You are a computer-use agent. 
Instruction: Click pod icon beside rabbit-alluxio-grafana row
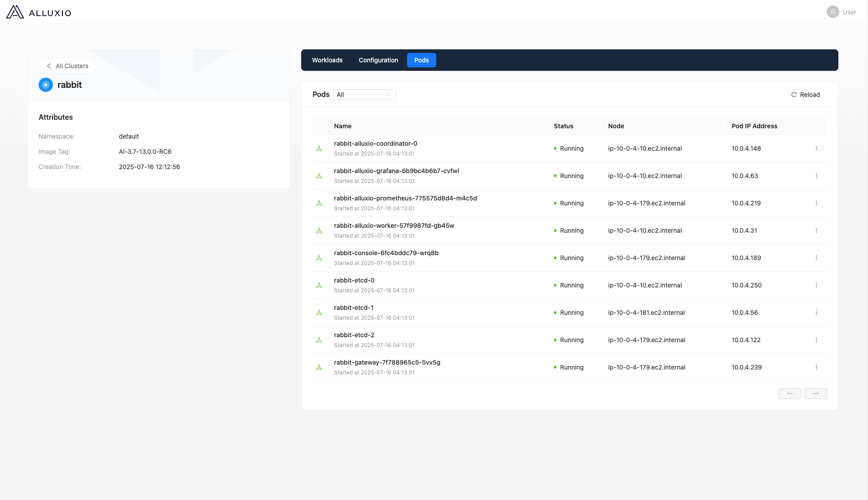319,176
